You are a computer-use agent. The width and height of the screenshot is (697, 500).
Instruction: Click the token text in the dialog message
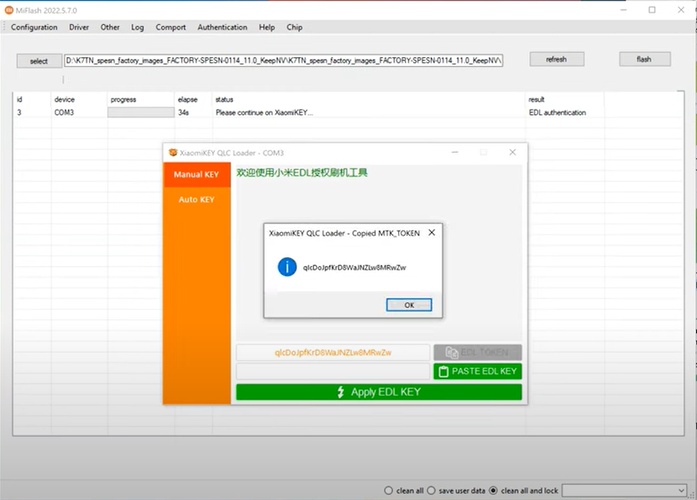[354, 267]
